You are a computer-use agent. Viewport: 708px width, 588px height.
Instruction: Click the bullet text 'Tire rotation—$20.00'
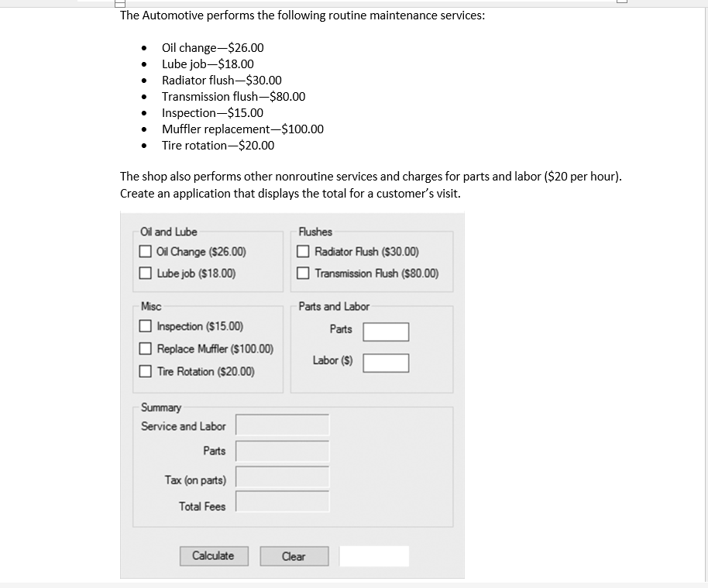click(218, 146)
